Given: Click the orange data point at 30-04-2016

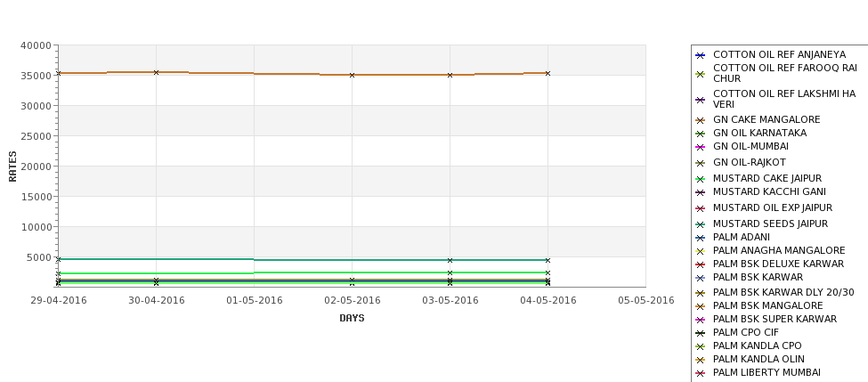Looking at the screenshot, I should pyautogui.click(x=156, y=72).
